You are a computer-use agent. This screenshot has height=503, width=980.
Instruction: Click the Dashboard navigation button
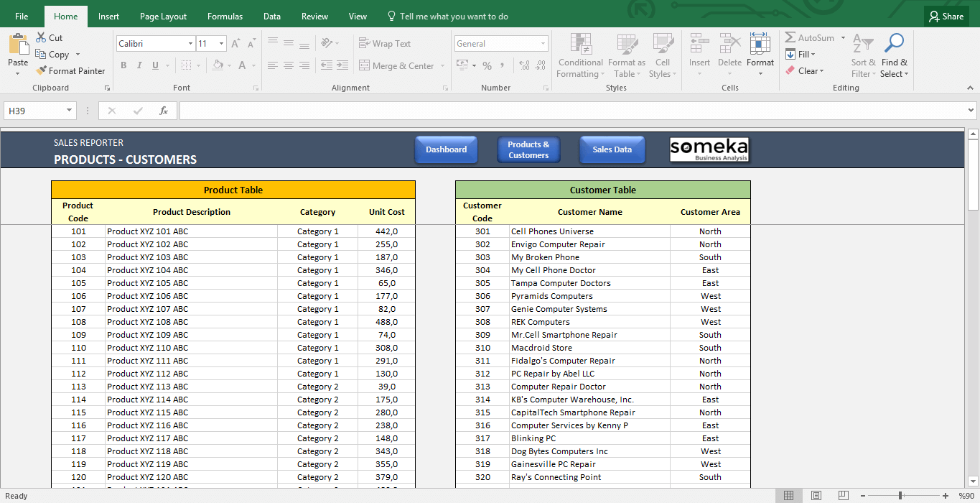click(x=446, y=149)
